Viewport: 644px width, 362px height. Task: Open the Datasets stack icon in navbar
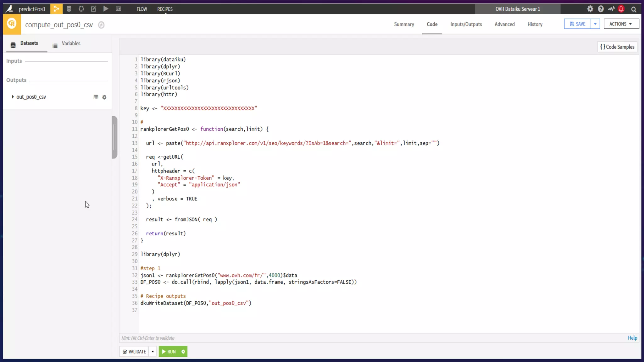69,9
